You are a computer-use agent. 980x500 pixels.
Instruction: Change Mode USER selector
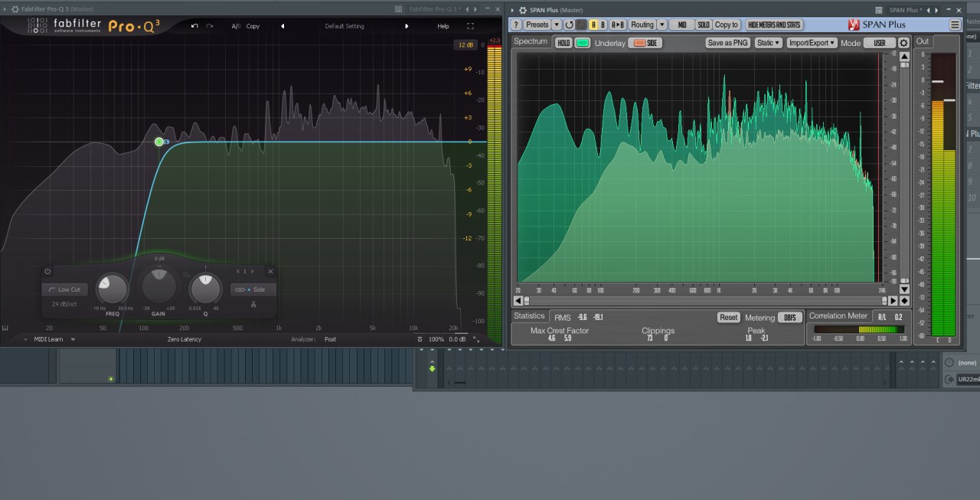pyautogui.click(x=880, y=43)
